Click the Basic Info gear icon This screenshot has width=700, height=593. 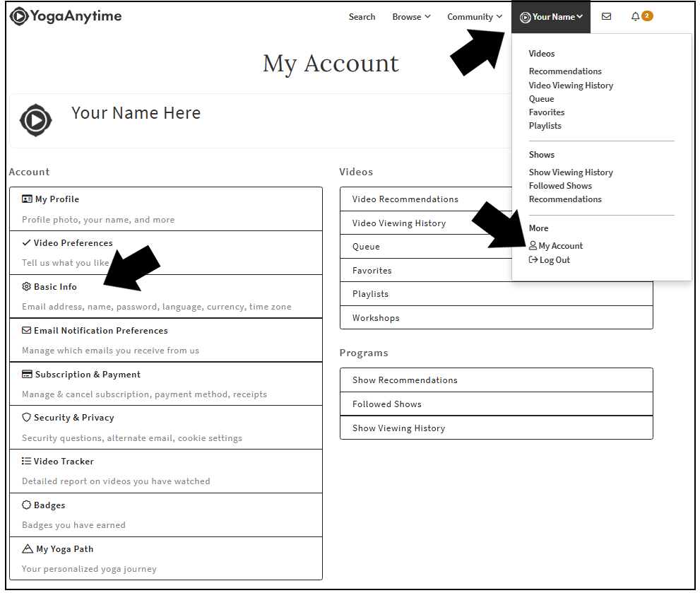coord(26,286)
